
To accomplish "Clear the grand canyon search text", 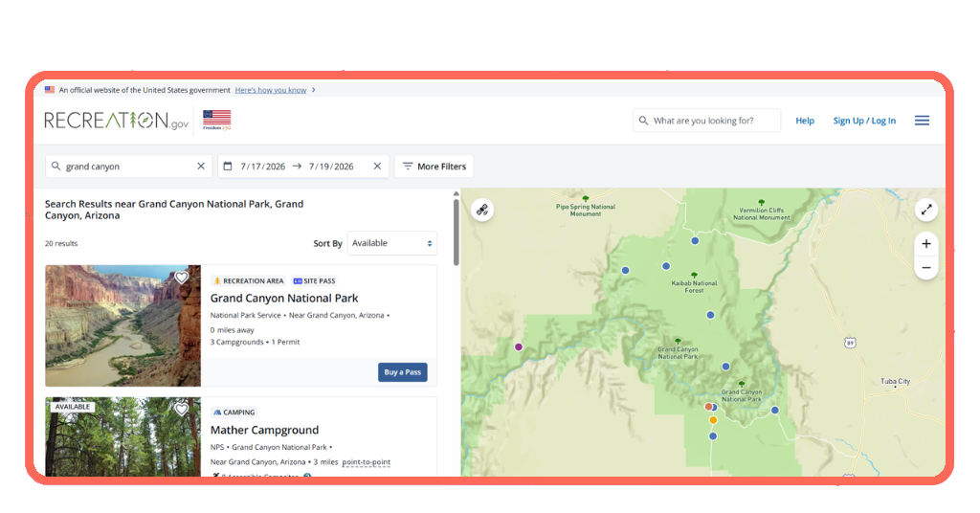I will tap(201, 167).
